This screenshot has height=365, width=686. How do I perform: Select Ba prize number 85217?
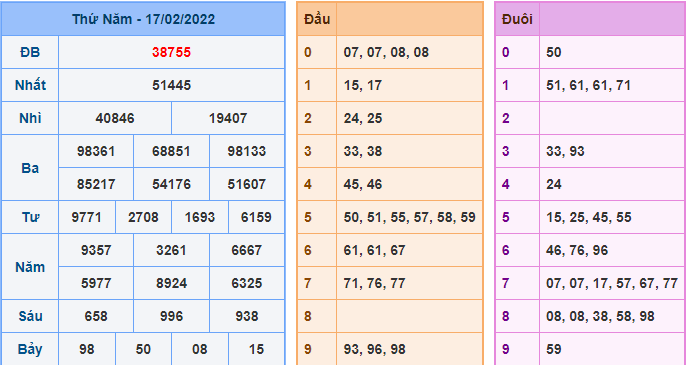[x=96, y=184]
